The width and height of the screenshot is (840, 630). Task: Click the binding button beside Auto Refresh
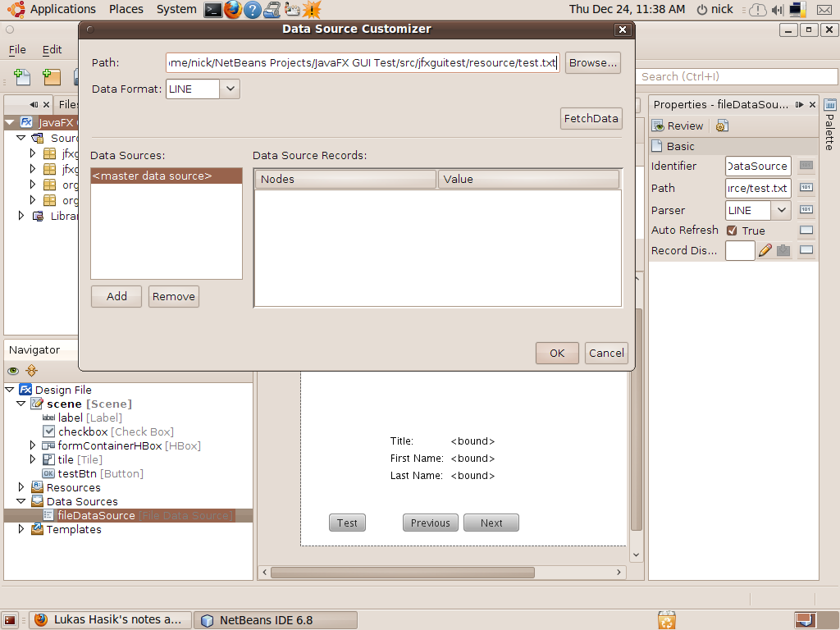(x=806, y=231)
